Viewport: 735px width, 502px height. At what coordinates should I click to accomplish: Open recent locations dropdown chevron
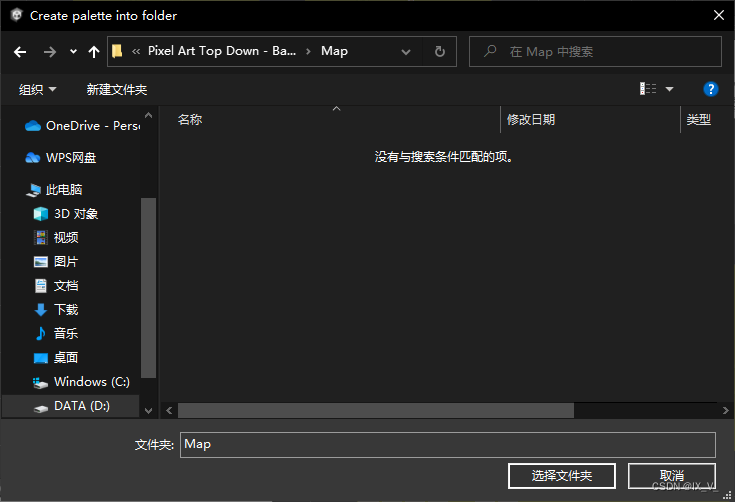(x=73, y=52)
